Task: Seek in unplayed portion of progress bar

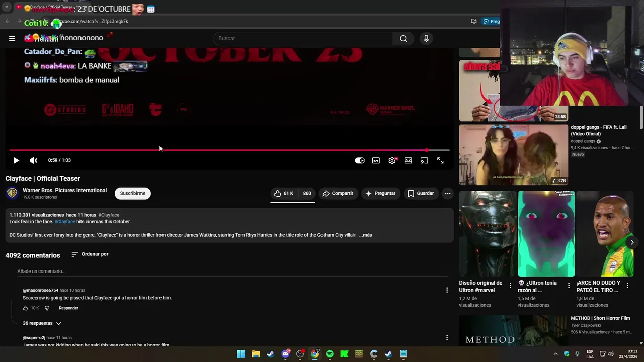Action: pos(439,150)
